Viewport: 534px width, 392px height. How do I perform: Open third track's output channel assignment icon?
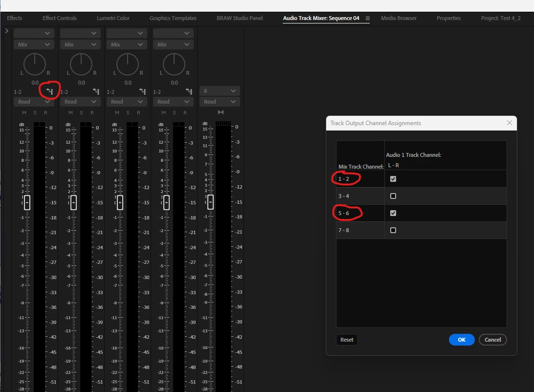tap(143, 91)
